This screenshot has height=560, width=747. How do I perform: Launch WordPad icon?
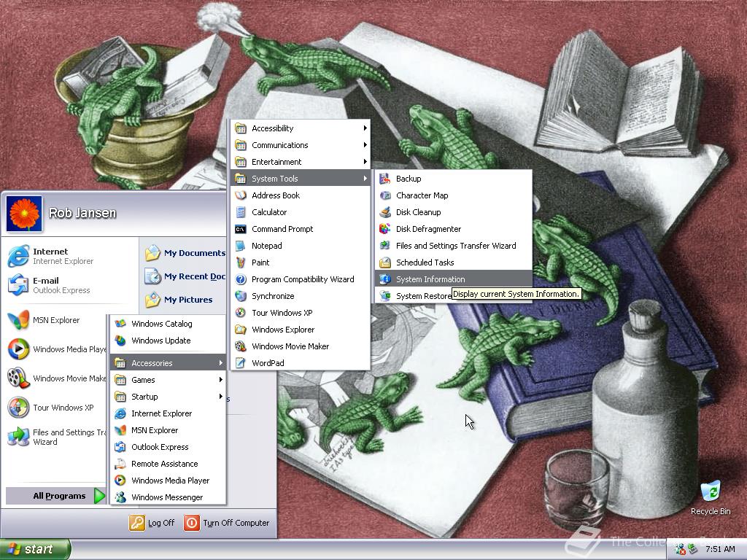coord(241,363)
